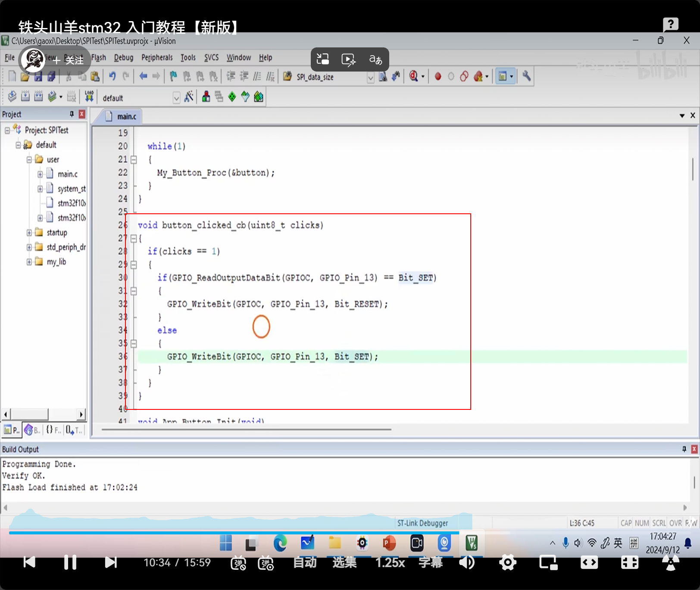Viewport: 700px width, 590px height.
Task: Click the Windows Start button in taskbar
Action: pyautogui.click(x=225, y=543)
